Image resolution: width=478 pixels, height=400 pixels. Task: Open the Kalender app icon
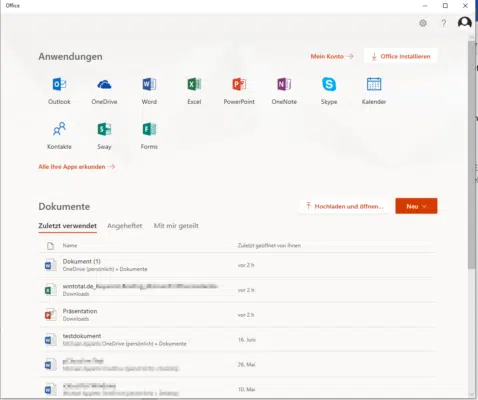(x=374, y=84)
